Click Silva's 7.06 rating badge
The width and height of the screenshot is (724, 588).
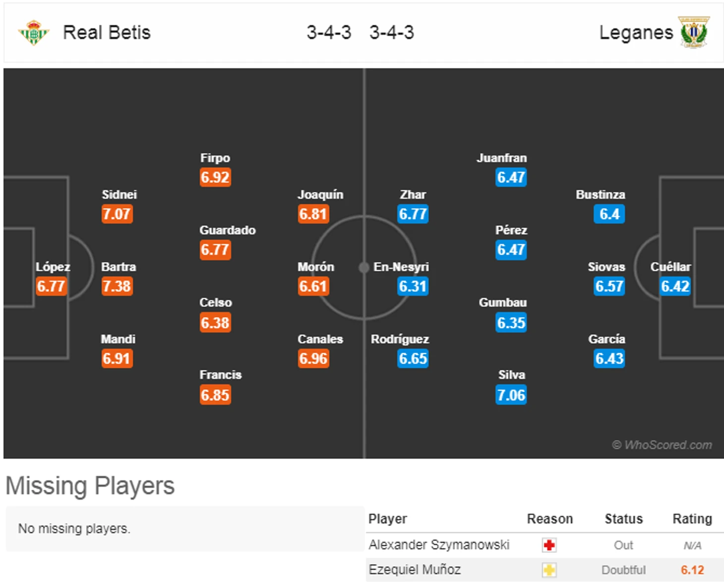pyautogui.click(x=511, y=395)
